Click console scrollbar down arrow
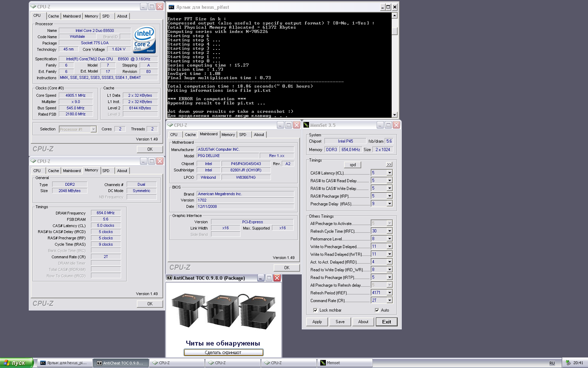The width and height of the screenshot is (588, 368). [394, 115]
